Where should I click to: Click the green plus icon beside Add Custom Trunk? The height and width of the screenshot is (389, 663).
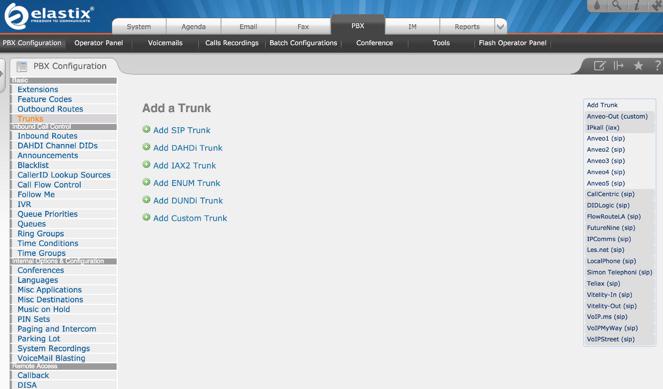pos(146,217)
